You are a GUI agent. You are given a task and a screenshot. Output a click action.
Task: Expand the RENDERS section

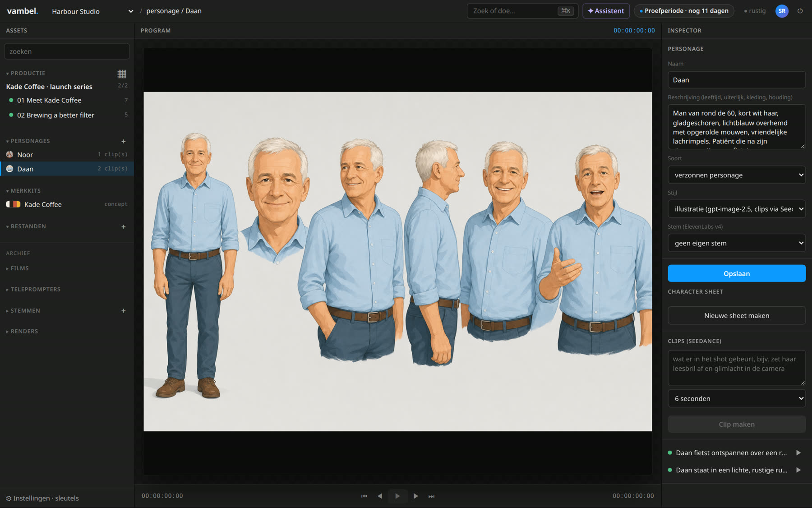pos(22,332)
